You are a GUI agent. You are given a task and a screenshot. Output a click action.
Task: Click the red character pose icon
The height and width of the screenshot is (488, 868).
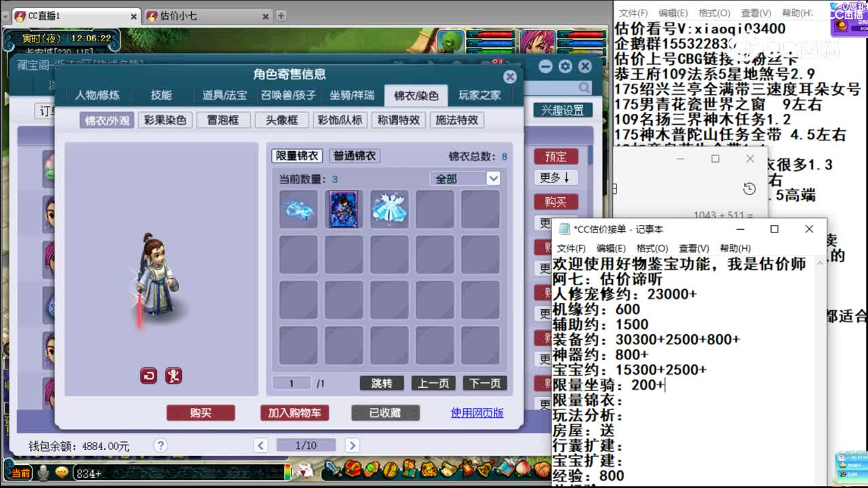point(174,375)
